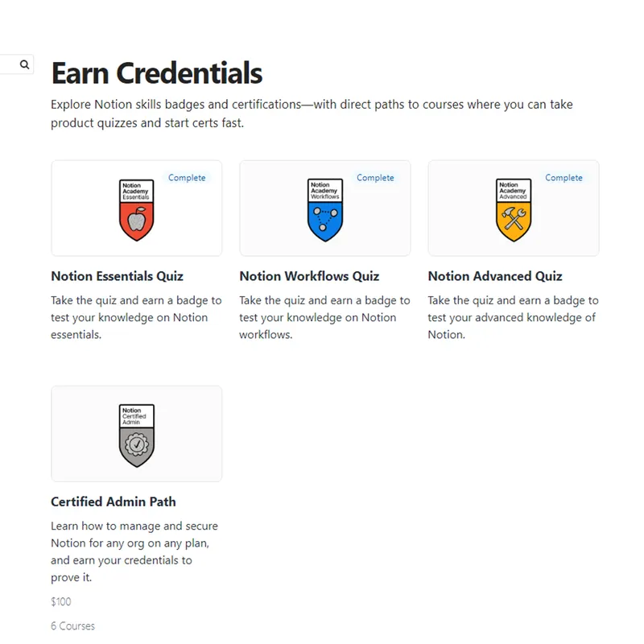The image size is (644, 644).
Task: Click the $100 price label
Action: 61,601
